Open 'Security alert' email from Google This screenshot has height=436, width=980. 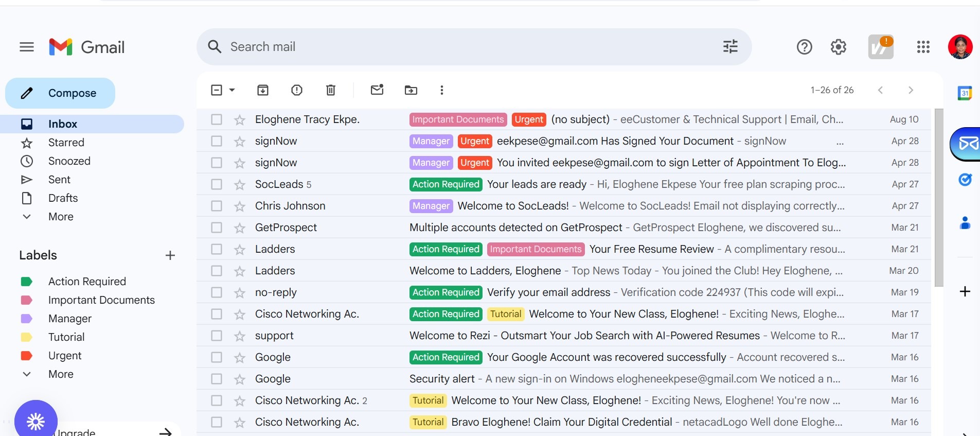(x=564, y=379)
